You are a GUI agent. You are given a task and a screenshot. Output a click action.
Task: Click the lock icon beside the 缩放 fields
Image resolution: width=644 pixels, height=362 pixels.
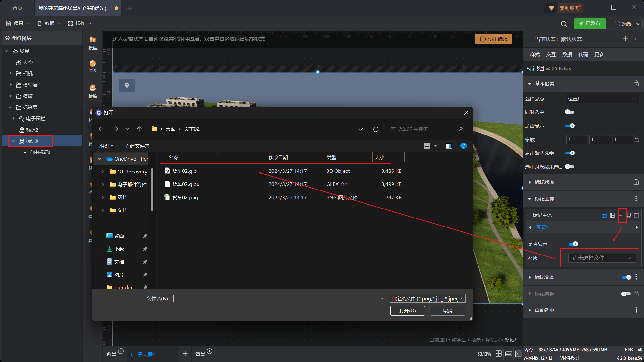click(637, 140)
